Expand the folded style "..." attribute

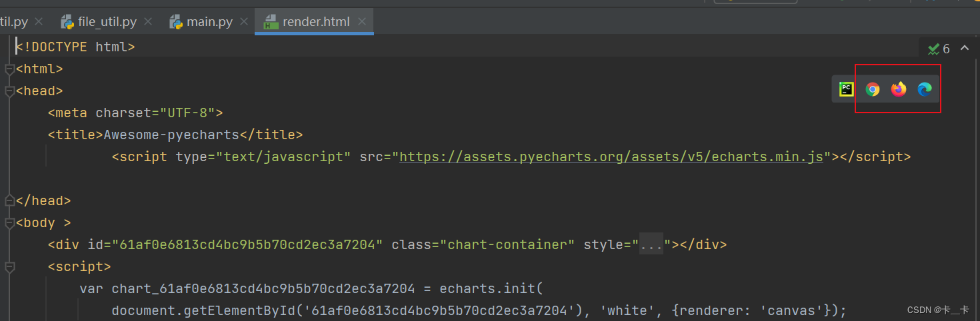[x=651, y=244]
